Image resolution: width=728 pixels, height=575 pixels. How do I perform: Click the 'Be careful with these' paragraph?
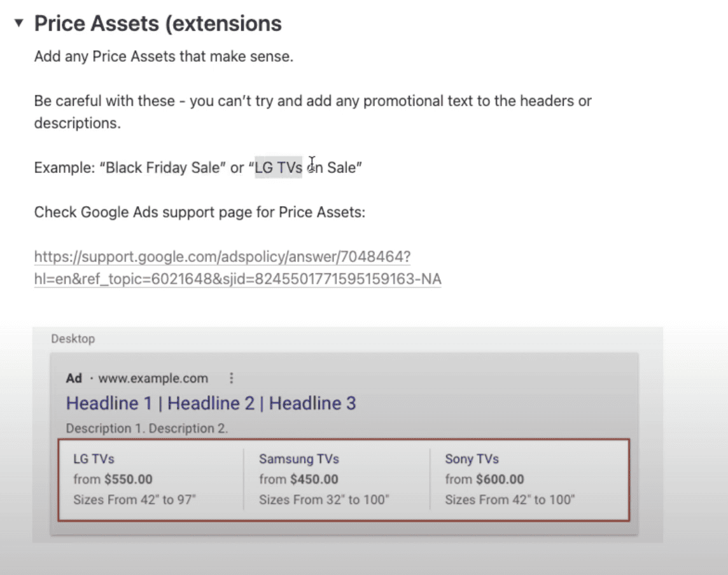click(312, 112)
